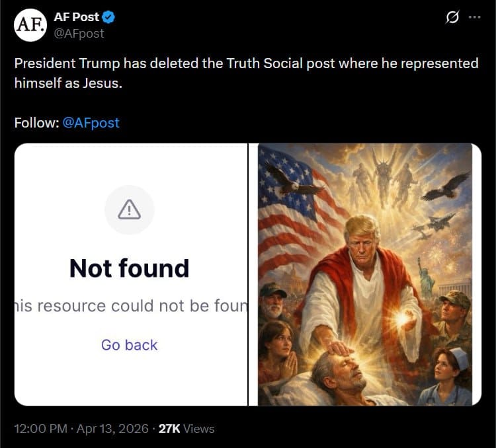Open the painting image attachment

click(364, 274)
